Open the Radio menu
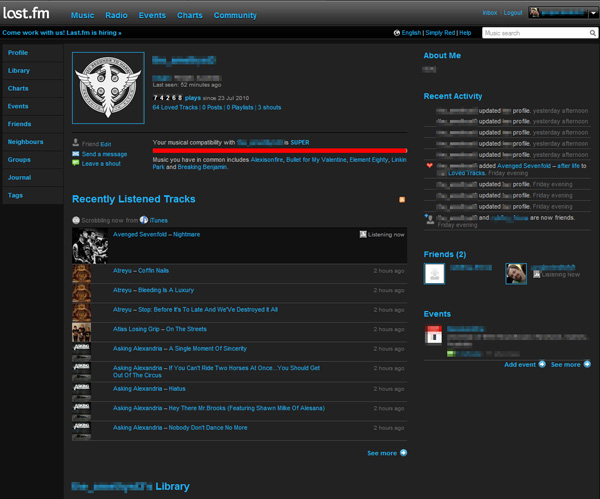This screenshot has height=499, width=600. coord(116,15)
